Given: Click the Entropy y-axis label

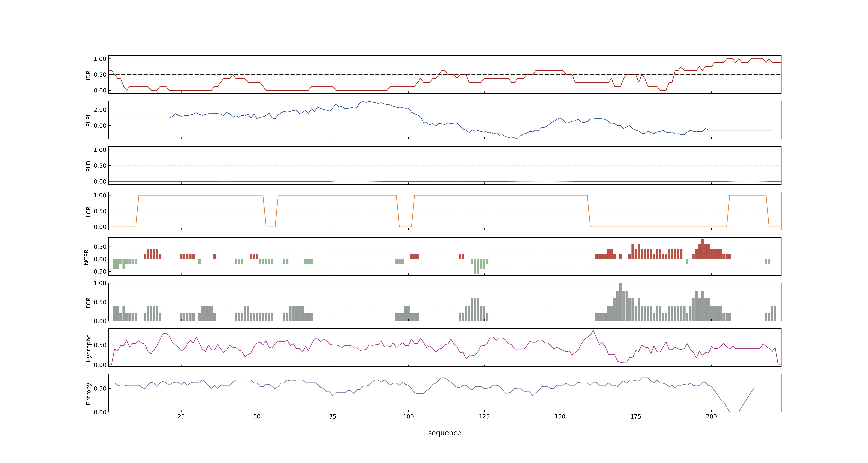Looking at the screenshot, I should tap(88, 393).
